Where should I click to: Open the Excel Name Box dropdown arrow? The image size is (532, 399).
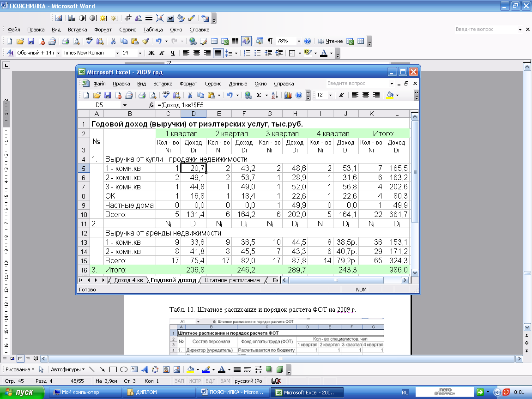tap(125, 105)
